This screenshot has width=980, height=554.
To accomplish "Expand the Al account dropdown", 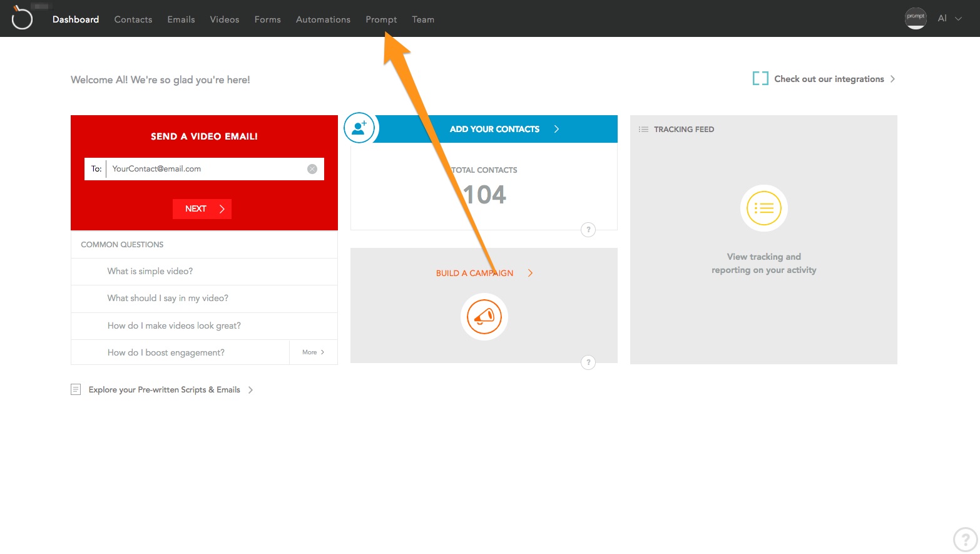I will pos(949,19).
